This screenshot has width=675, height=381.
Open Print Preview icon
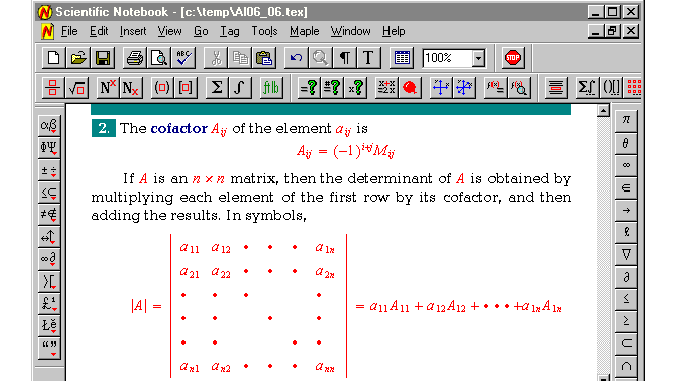pos(159,58)
